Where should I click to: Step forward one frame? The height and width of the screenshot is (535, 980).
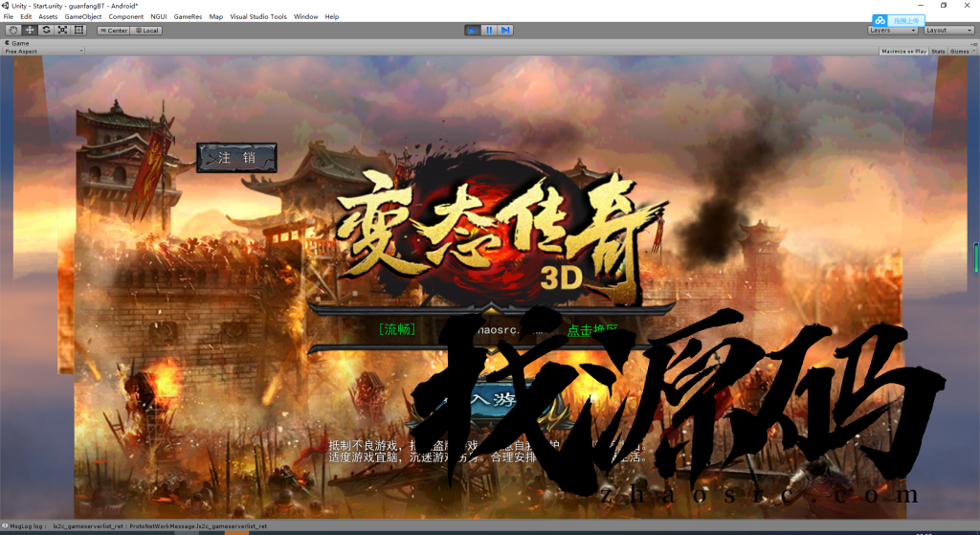pyautogui.click(x=505, y=30)
